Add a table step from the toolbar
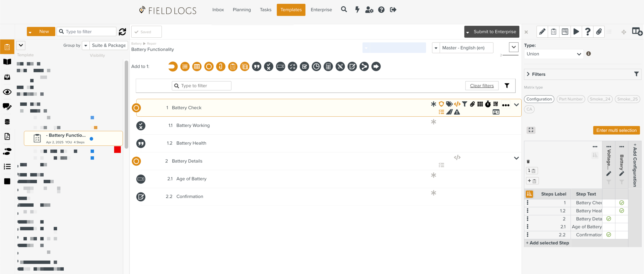 197,67
